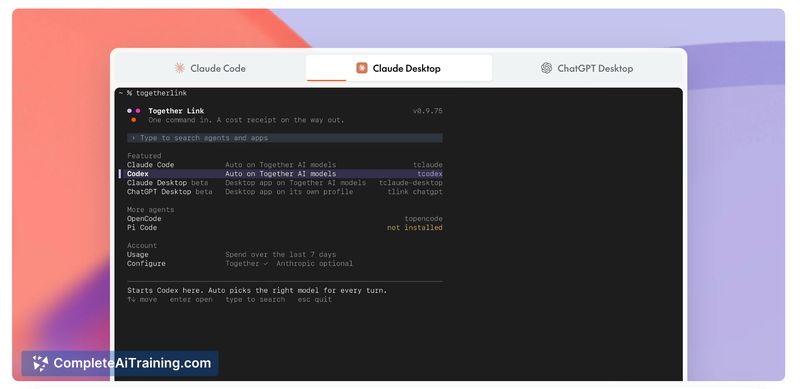Select OpenCode under More agents
The width and height of the screenshot is (800, 389).
pyautogui.click(x=285, y=218)
